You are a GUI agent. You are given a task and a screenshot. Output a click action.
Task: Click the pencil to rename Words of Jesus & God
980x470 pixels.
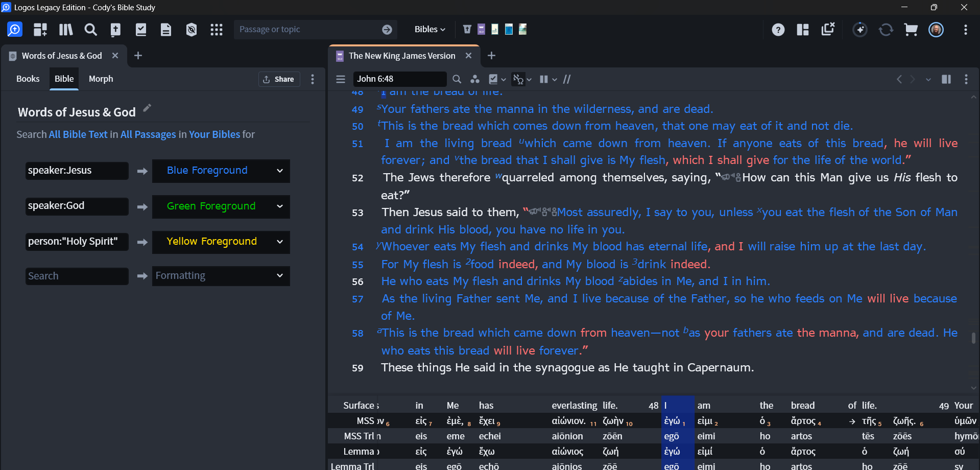147,108
